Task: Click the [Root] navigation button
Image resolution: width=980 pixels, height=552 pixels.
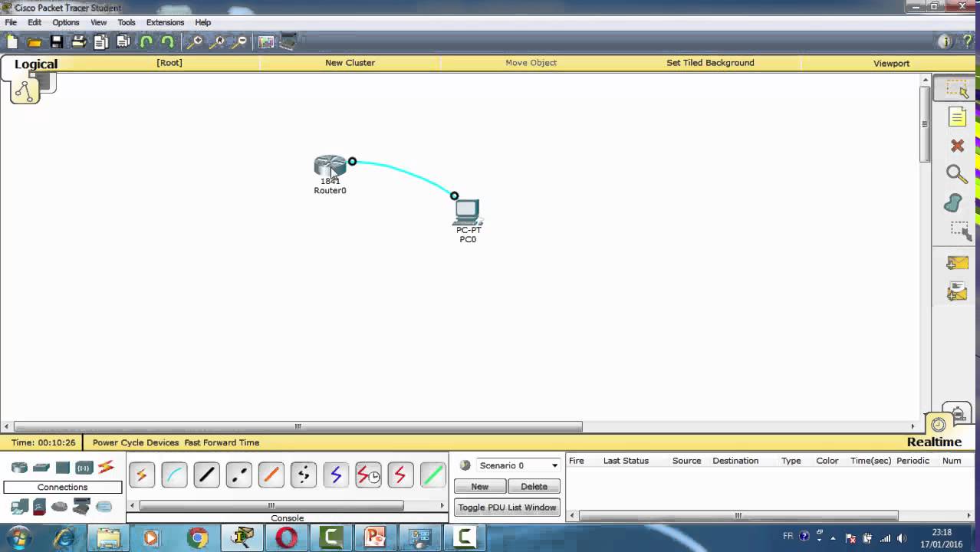Action: click(x=169, y=63)
